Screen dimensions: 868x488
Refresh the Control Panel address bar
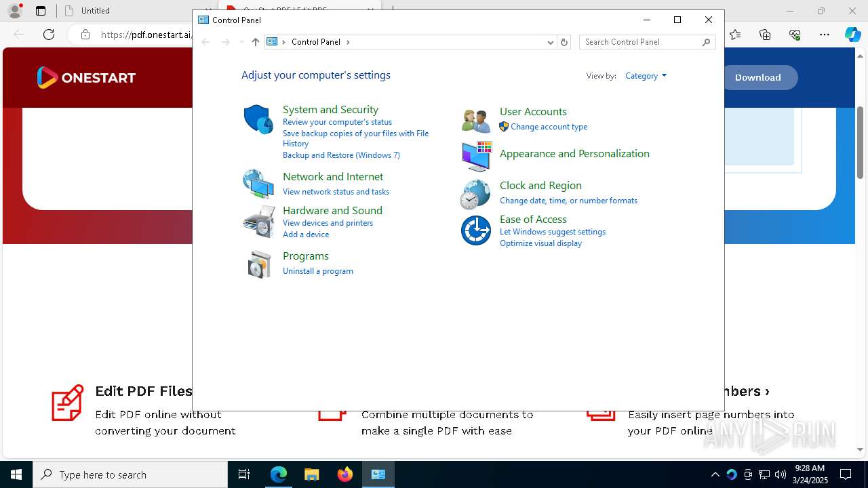point(564,42)
